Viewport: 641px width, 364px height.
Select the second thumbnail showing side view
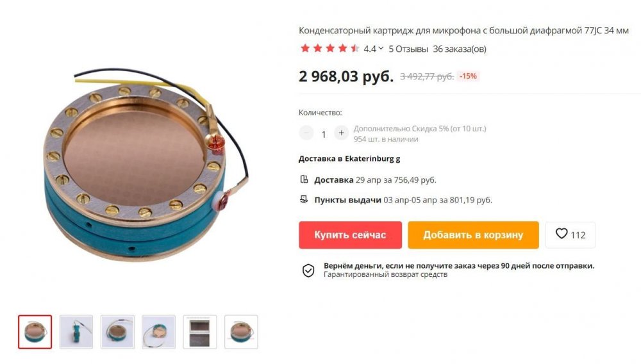[x=76, y=332]
